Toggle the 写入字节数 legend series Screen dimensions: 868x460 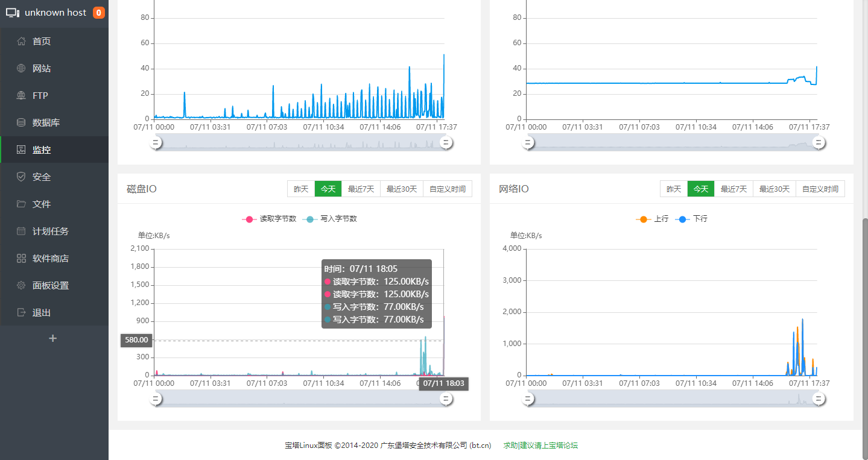pos(330,219)
